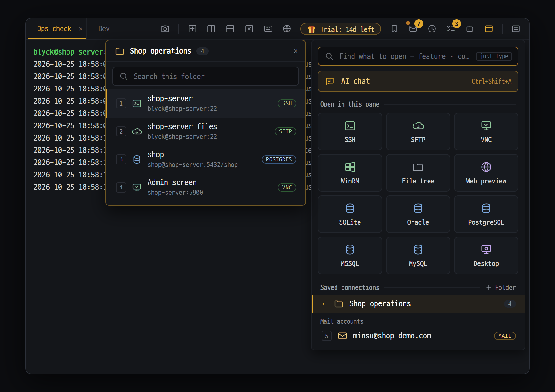555x392 pixels.
Task: Close the Ops check tab
Action: point(81,29)
